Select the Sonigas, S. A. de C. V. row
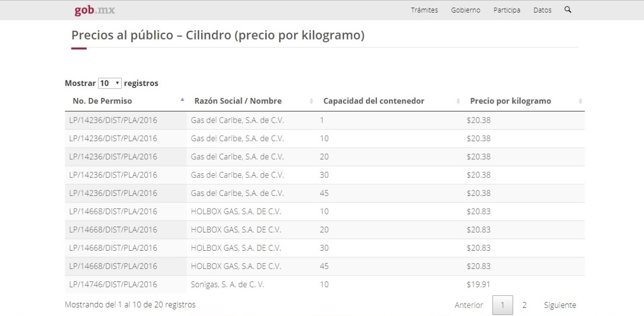Image resolution: width=644 pixels, height=316 pixels. [227, 284]
